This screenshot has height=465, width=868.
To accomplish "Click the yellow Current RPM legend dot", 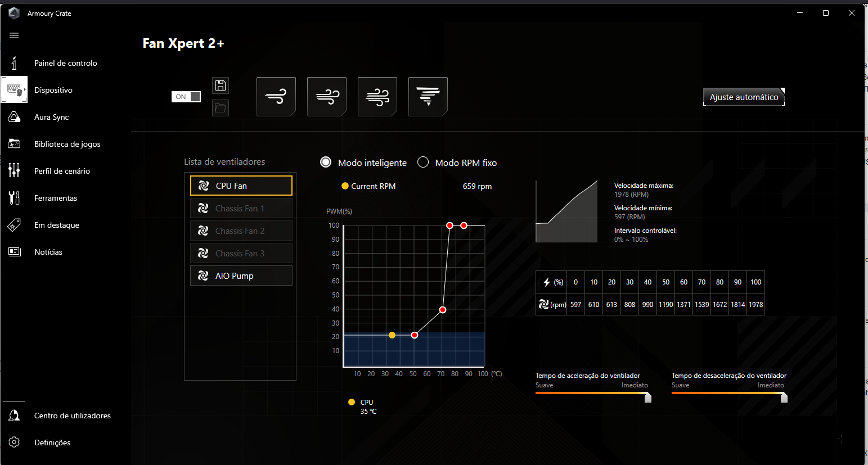I will tap(345, 186).
